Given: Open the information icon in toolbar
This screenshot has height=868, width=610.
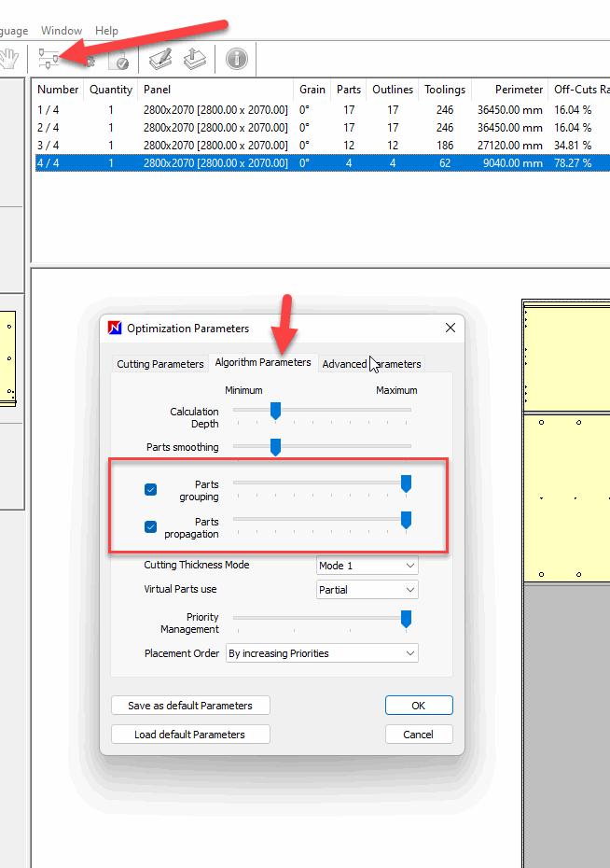Looking at the screenshot, I should (237, 59).
